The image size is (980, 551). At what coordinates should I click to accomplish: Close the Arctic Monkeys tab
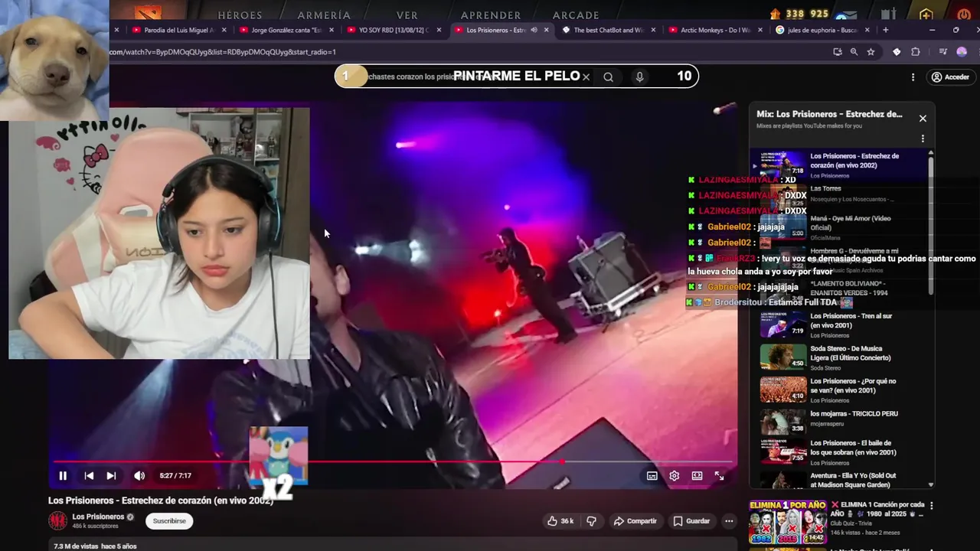click(x=760, y=30)
